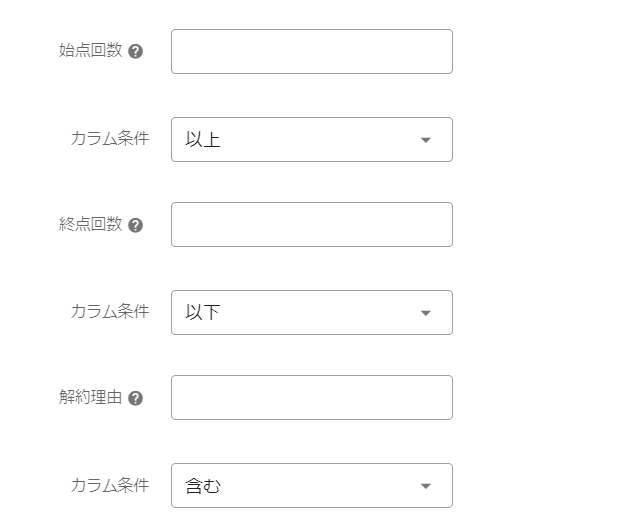This screenshot has height=526, width=629.
Task: Open the カラム条件 dropdown showing 以上
Action: pyautogui.click(x=311, y=140)
